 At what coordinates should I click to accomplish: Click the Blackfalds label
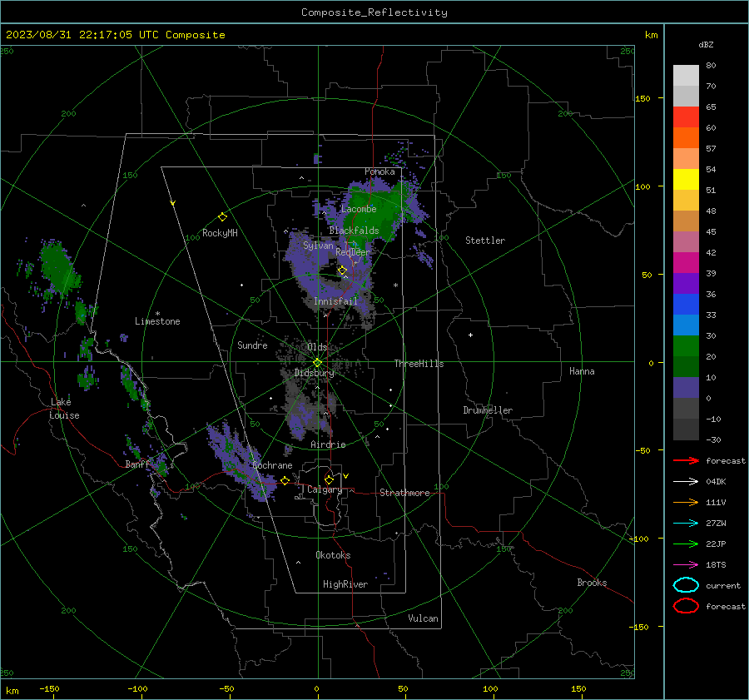coord(354,231)
